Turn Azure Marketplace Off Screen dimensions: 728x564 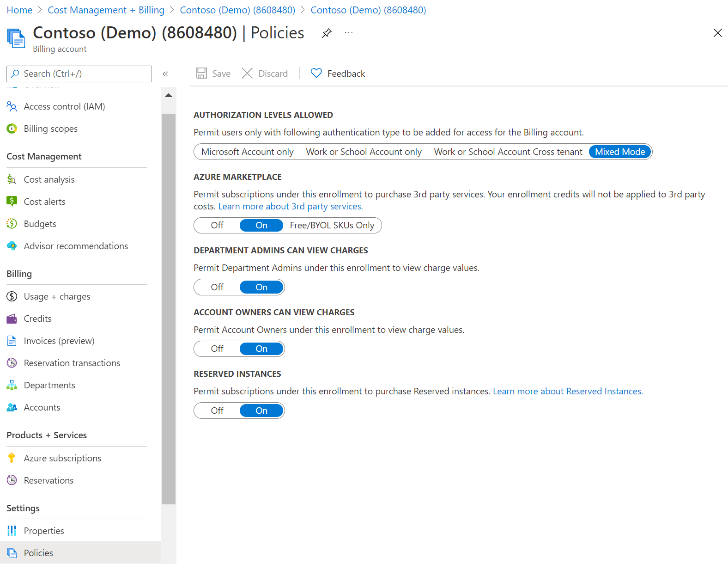coord(217,225)
